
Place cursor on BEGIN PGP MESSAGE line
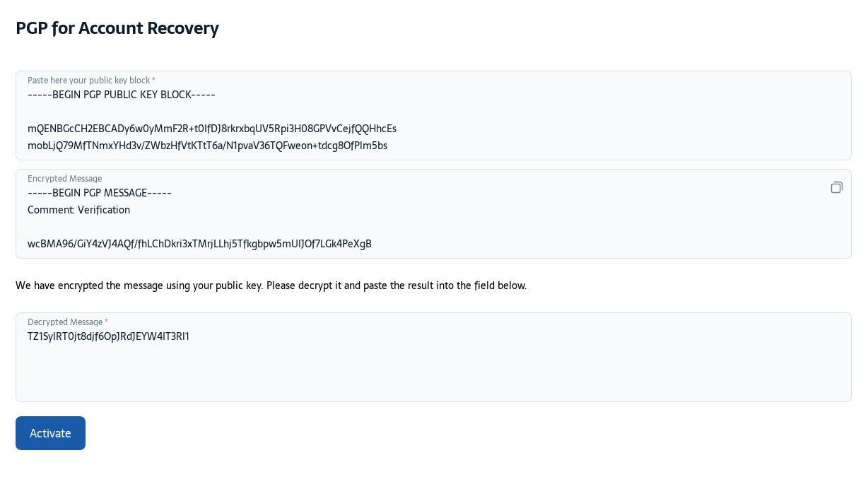pyautogui.click(x=100, y=193)
